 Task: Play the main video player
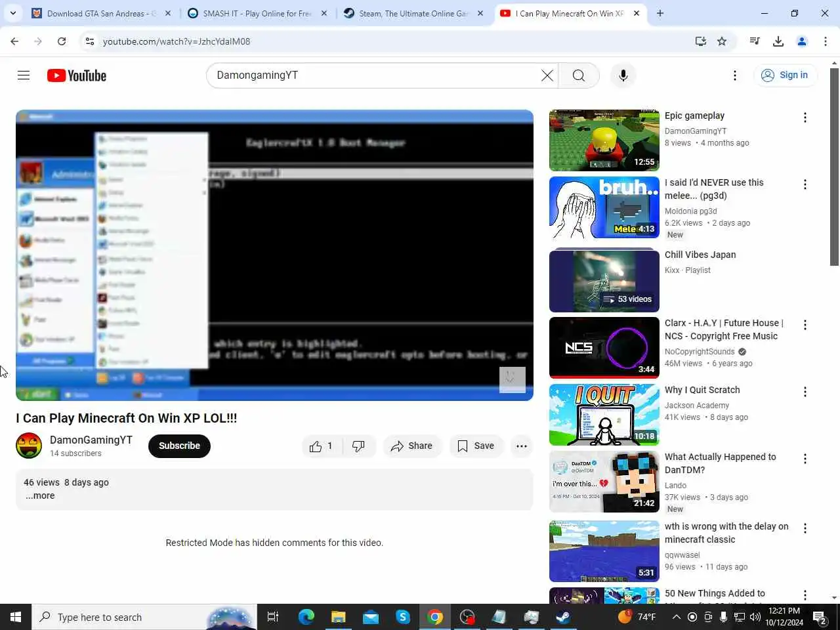click(274, 255)
